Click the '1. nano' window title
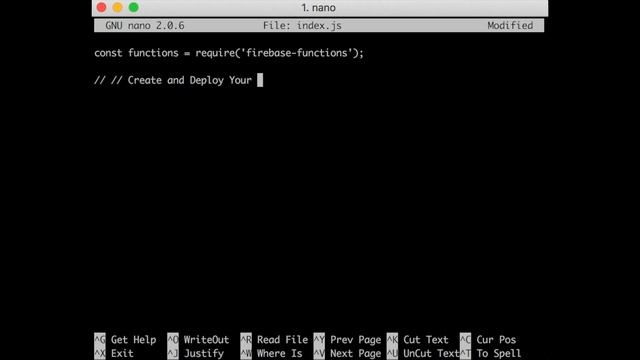This screenshot has width=640, height=360. tap(318, 8)
